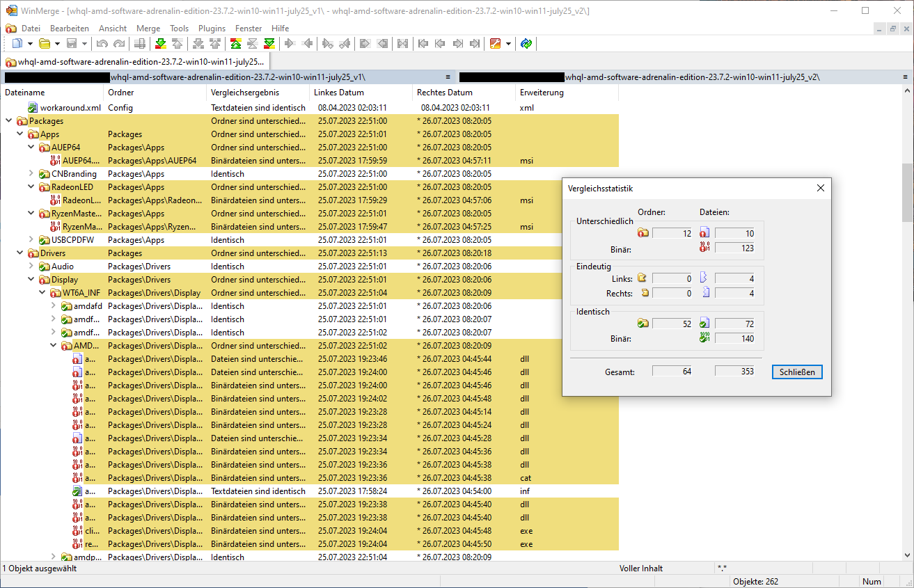Open the Plugins menu
The width and height of the screenshot is (914, 588).
pyautogui.click(x=212, y=29)
